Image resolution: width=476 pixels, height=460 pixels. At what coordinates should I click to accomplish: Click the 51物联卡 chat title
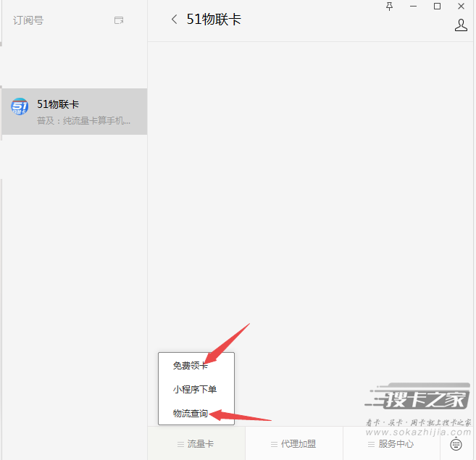214,20
